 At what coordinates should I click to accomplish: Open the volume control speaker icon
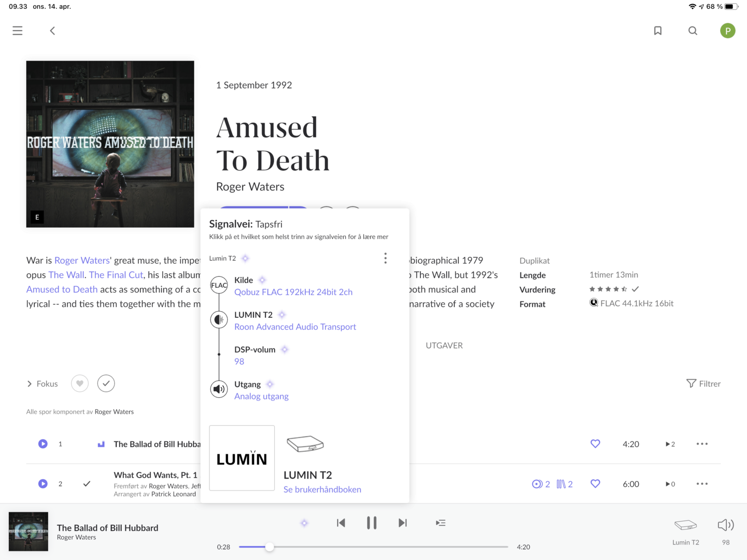726,525
